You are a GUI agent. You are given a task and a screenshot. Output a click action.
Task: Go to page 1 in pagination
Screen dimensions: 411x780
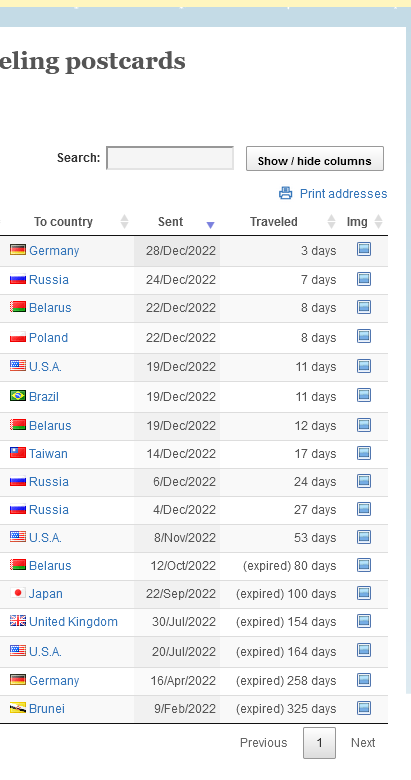319,743
